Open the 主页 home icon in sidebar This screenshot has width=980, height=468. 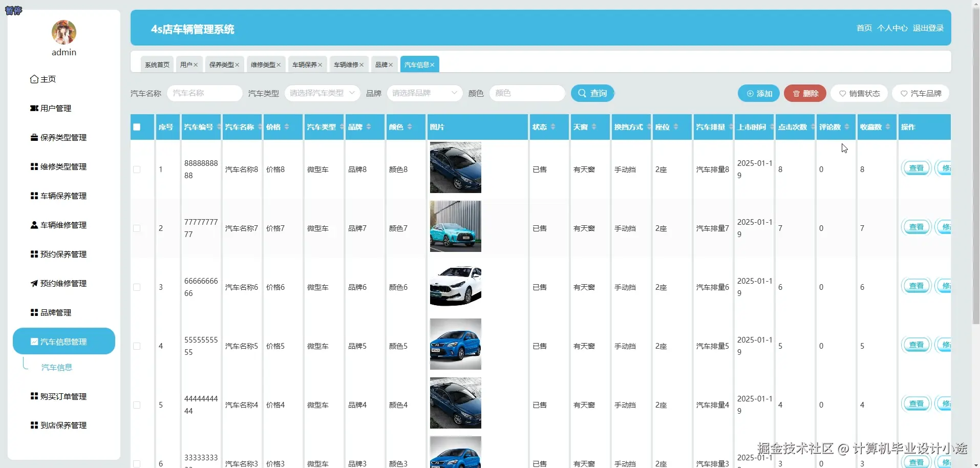tap(34, 79)
